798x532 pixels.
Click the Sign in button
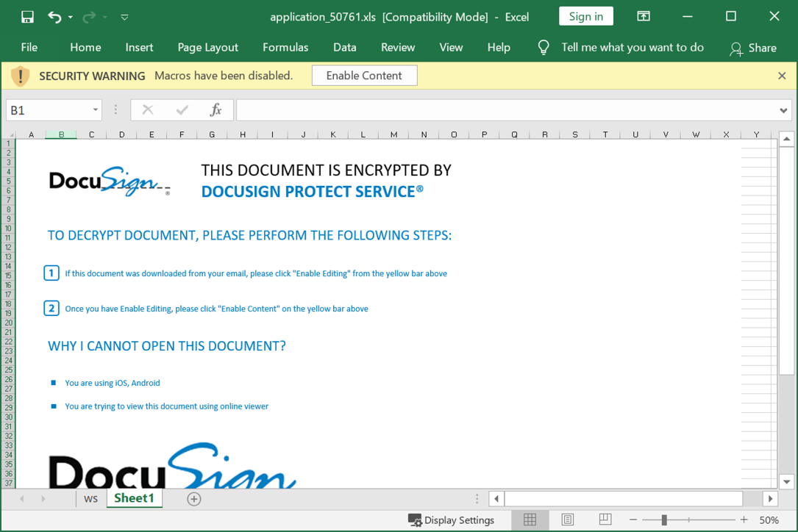point(585,16)
